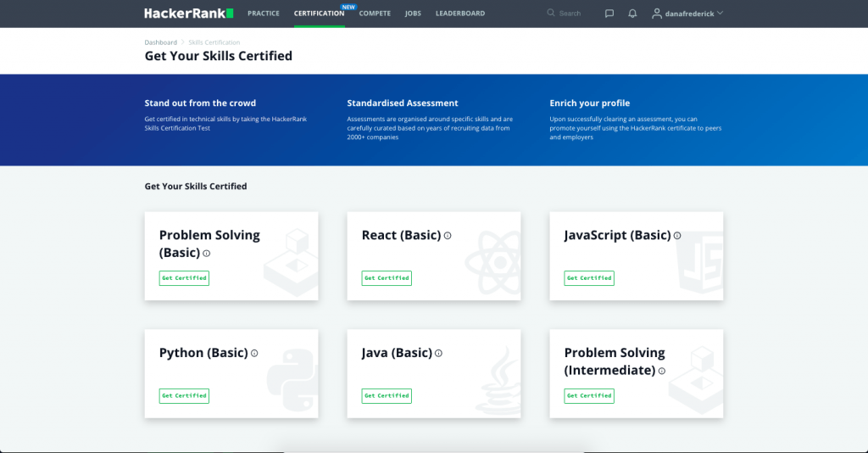The height and width of the screenshot is (453, 868).
Task: Click the JavaScript (Basic) card title
Action: click(617, 235)
